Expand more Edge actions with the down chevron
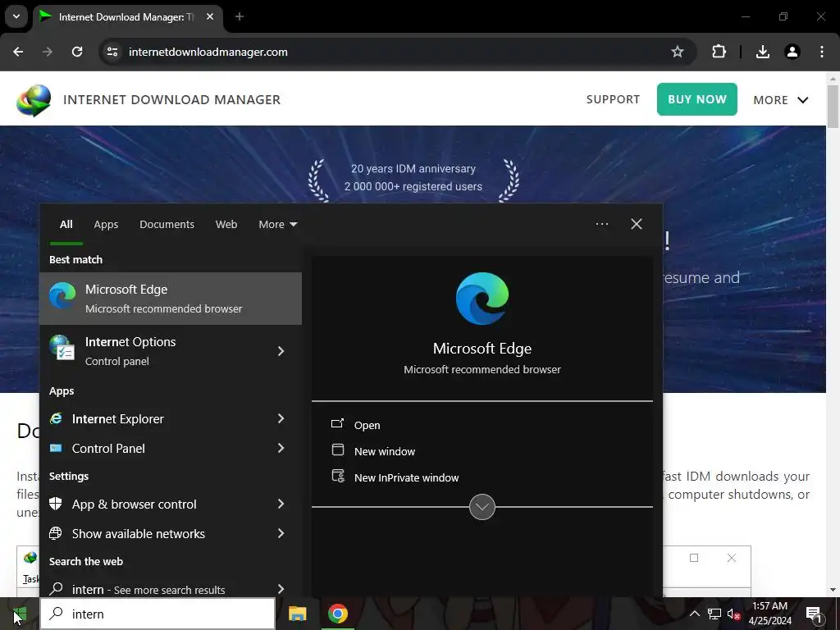840x630 pixels. coord(482,507)
